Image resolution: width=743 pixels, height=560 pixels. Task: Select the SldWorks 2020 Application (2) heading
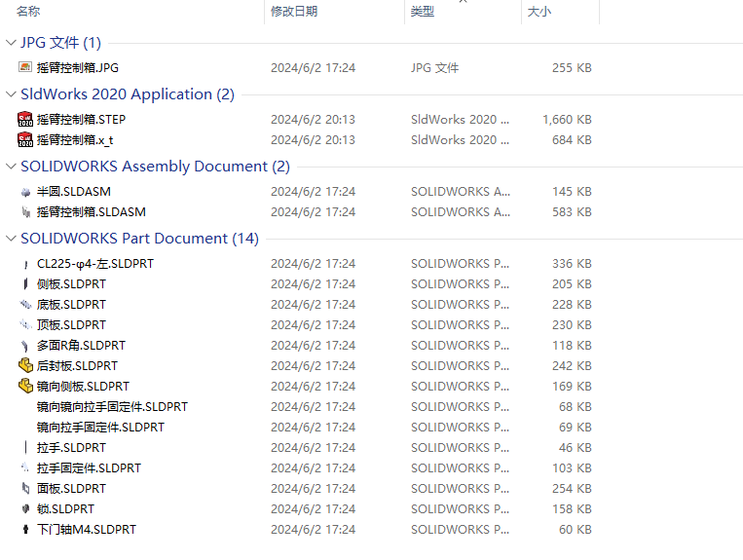pyautogui.click(x=128, y=94)
